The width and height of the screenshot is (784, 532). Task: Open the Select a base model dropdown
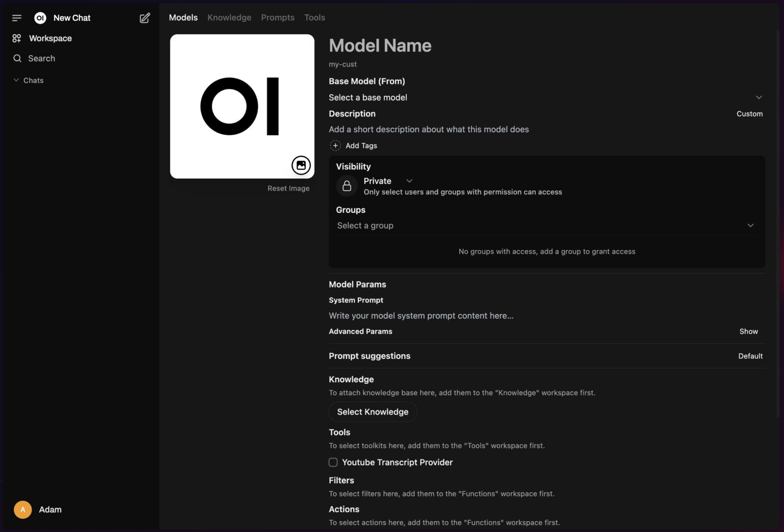(x=546, y=97)
